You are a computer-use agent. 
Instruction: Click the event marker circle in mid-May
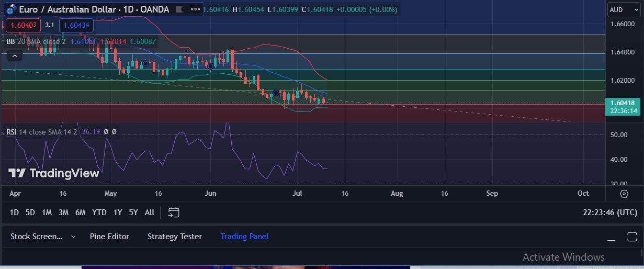pos(146,63)
